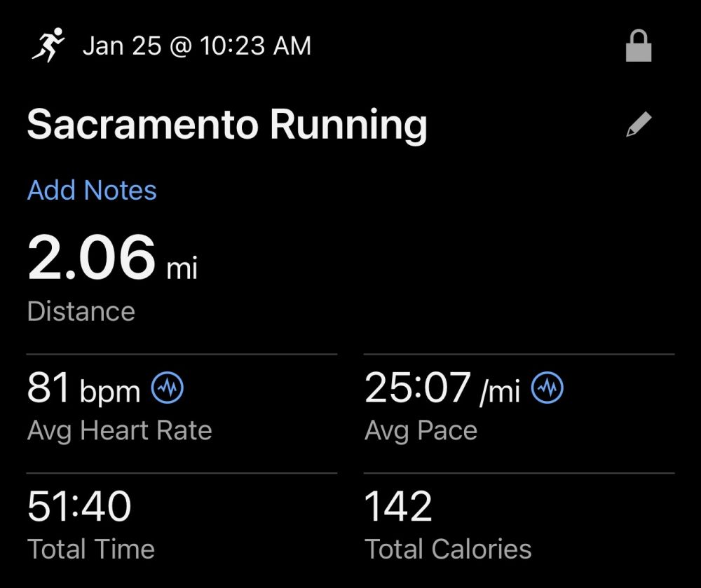Click the mi unit beside distance

point(182,268)
